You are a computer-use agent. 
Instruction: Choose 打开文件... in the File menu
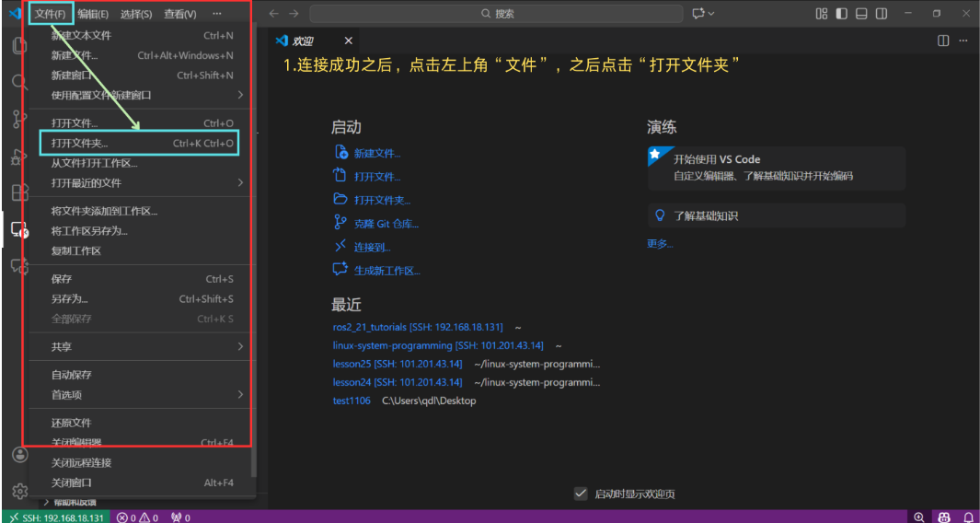tap(143, 123)
